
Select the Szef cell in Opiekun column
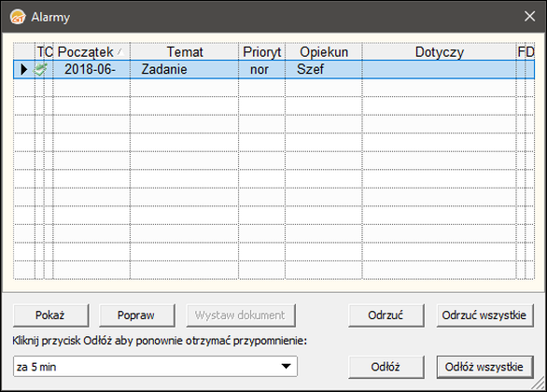(324, 69)
